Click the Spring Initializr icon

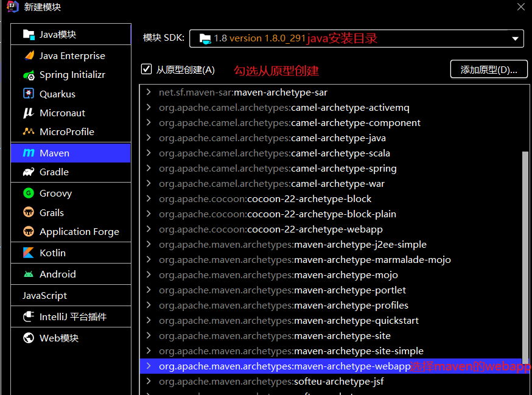click(29, 75)
